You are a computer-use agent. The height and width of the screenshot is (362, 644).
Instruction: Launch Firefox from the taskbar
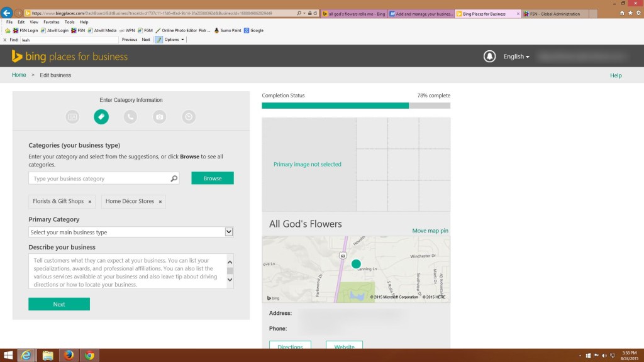click(69, 355)
